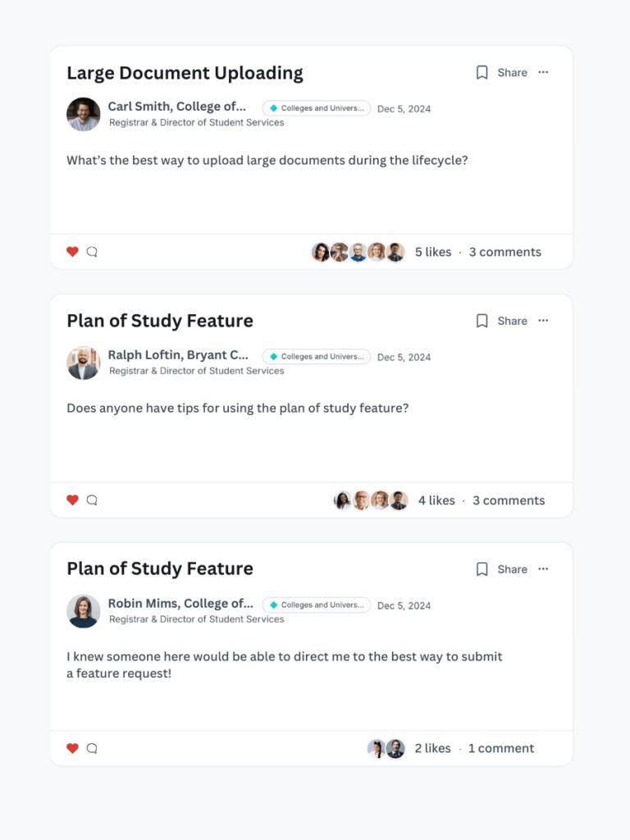
Task: Share Robin Mims' Plan of Study post
Action: tap(512, 569)
